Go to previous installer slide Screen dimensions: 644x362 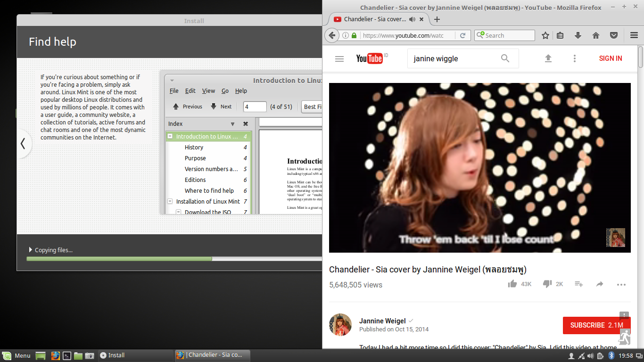[x=23, y=144]
